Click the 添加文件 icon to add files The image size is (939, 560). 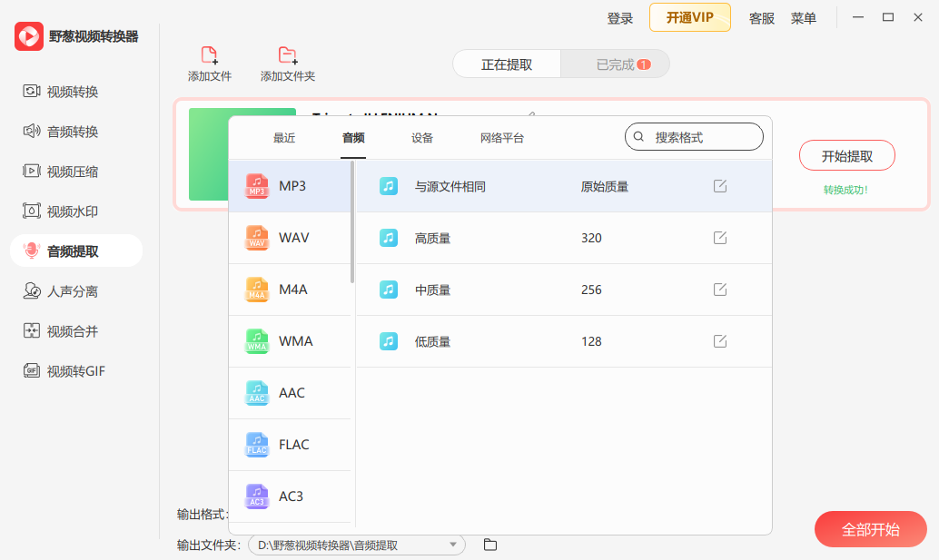pyautogui.click(x=207, y=54)
